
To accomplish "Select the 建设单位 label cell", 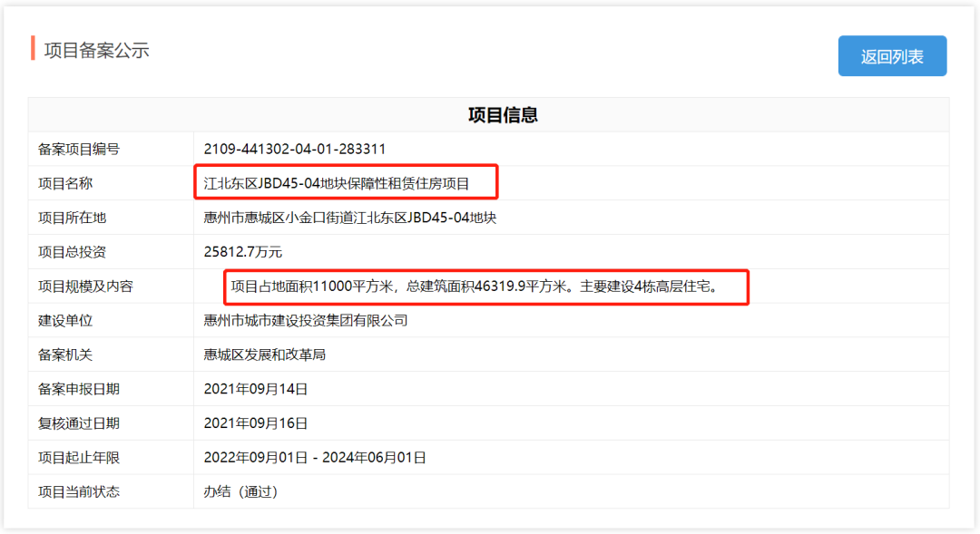I will 111,321.
